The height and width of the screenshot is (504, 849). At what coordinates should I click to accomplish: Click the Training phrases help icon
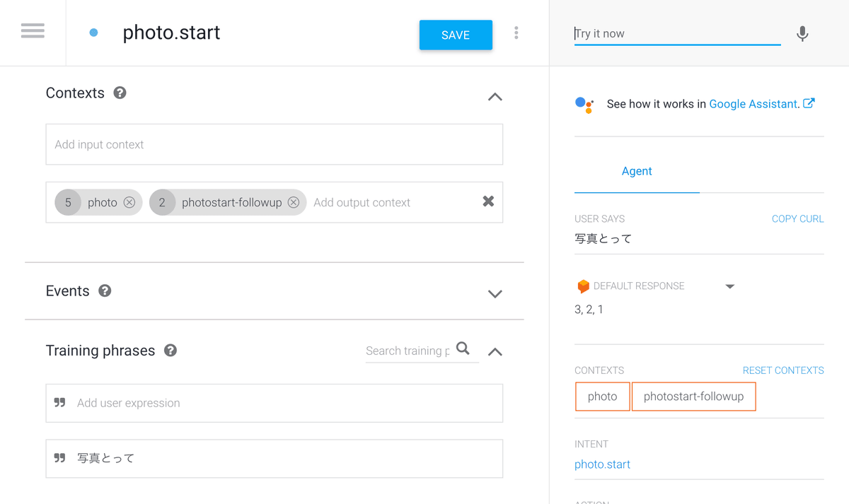click(x=170, y=350)
